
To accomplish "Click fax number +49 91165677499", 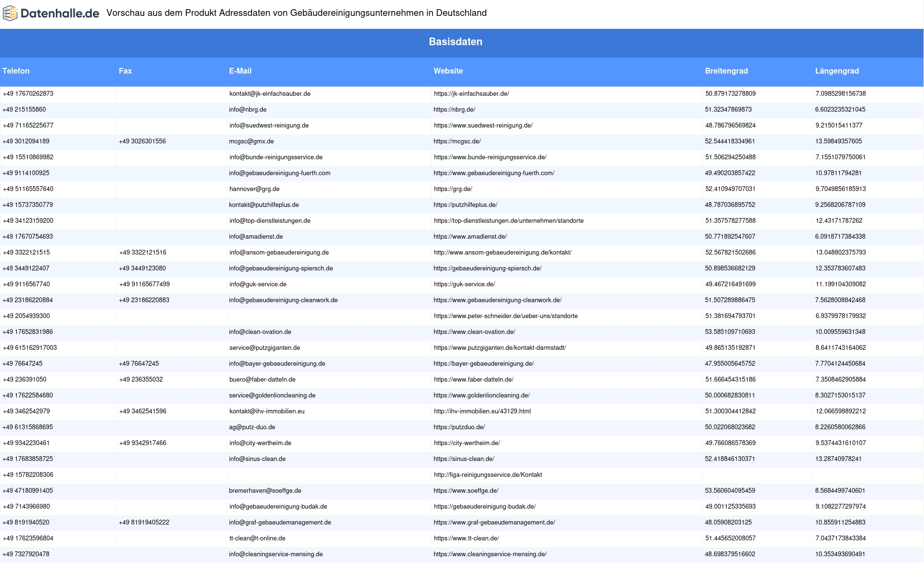I will click(144, 284).
